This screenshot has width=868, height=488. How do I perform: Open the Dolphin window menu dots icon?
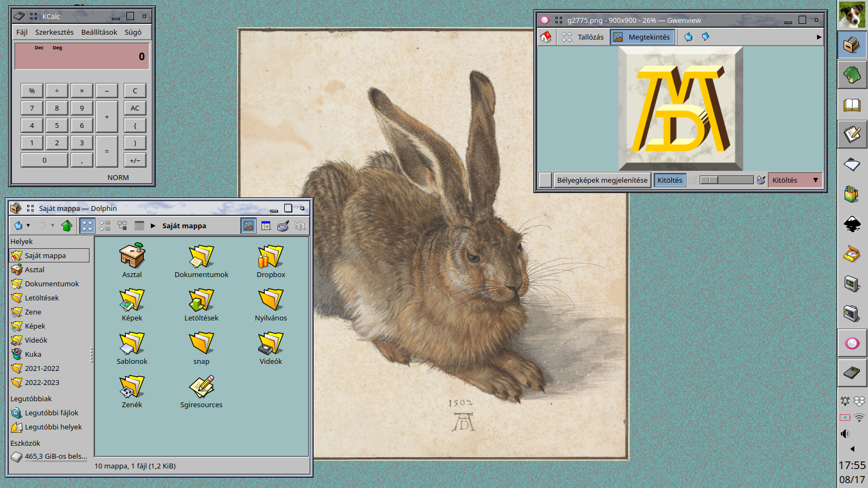[30, 208]
